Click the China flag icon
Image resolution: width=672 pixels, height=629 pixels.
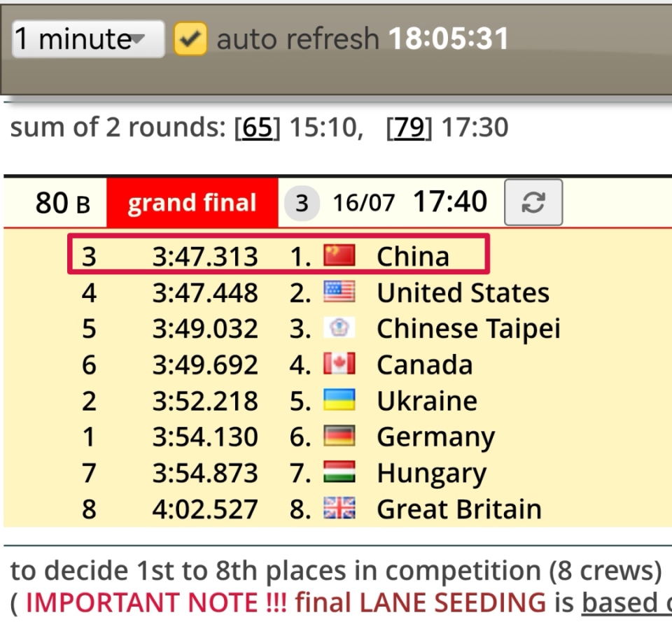pos(339,256)
